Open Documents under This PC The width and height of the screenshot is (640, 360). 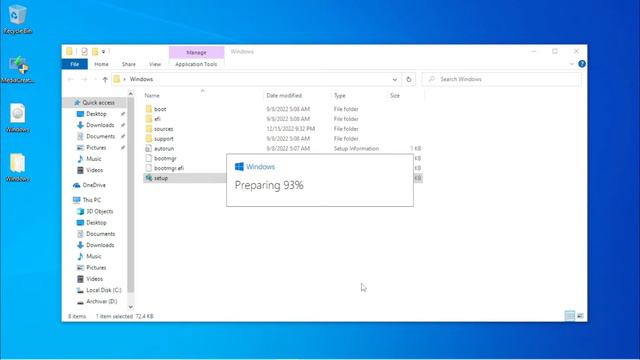[x=100, y=234]
